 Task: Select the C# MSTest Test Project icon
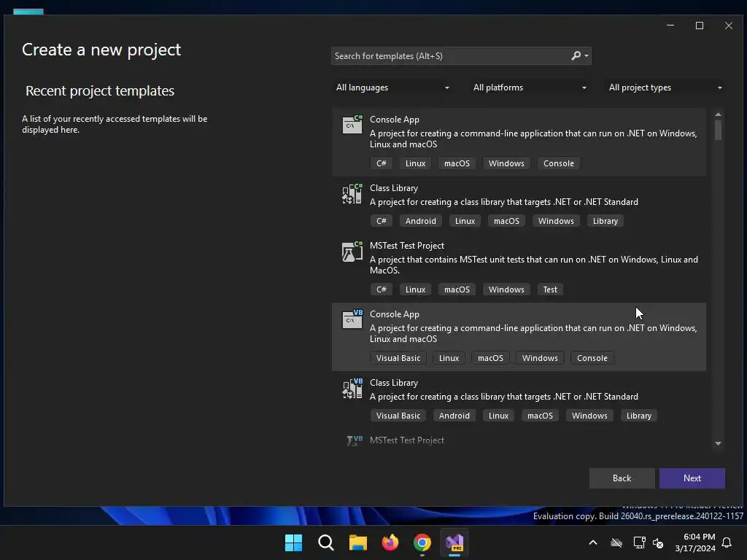pos(352,251)
